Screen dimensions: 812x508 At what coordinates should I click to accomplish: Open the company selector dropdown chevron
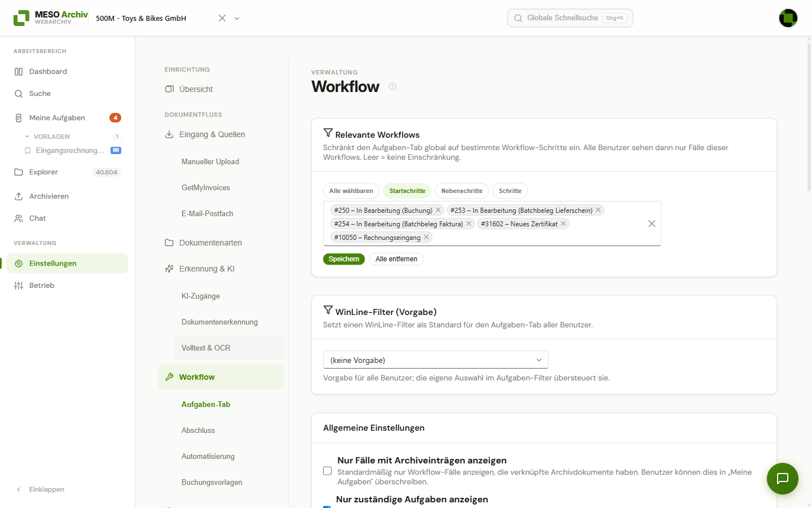[237, 18]
